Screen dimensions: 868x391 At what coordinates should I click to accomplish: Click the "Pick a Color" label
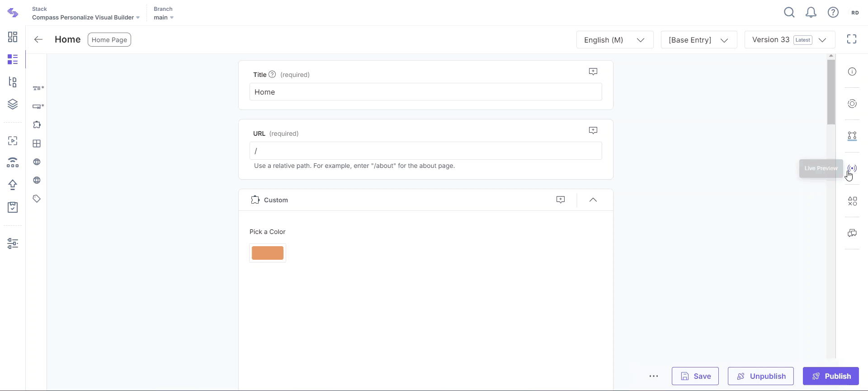(268, 232)
